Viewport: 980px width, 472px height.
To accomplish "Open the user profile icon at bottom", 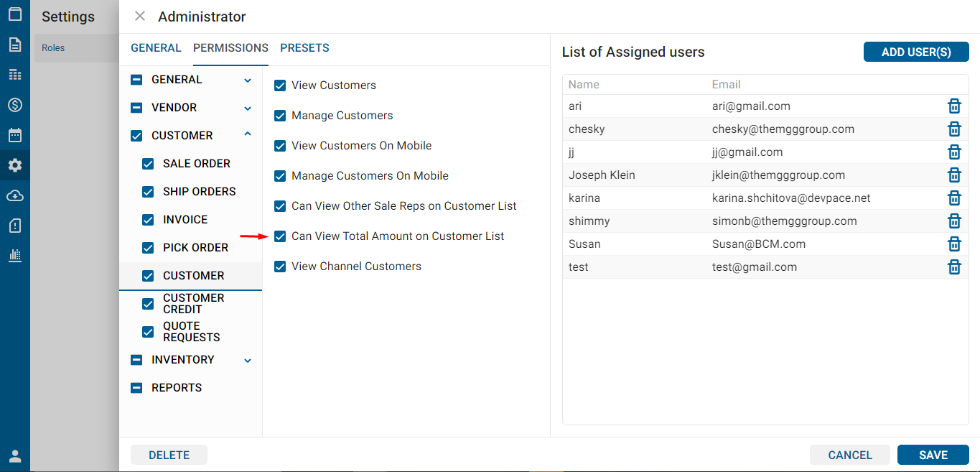I will (x=15, y=456).
